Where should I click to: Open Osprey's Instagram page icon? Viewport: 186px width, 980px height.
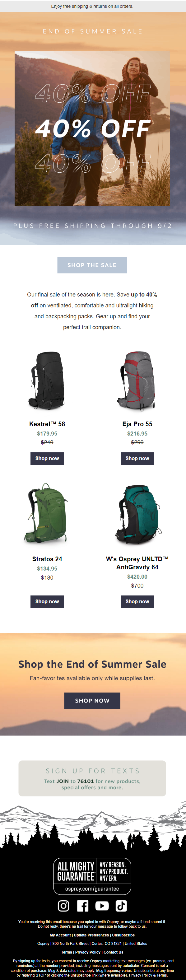click(63, 906)
